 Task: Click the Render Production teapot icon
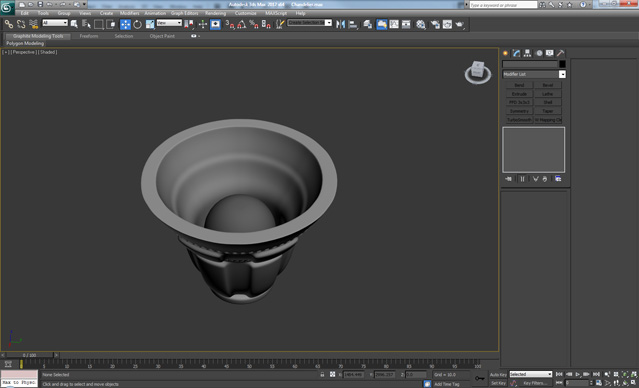(x=460, y=24)
